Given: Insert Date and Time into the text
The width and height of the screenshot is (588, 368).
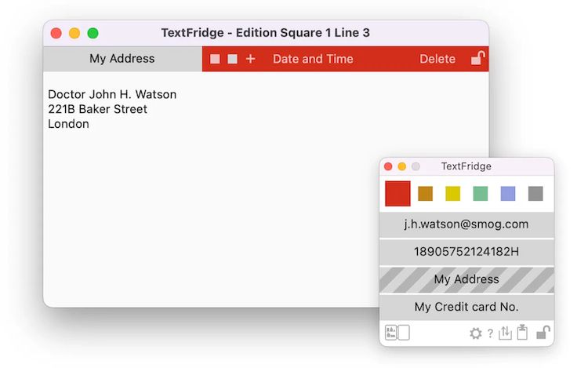Looking at the screenshot, I should [x=313, y=59].
